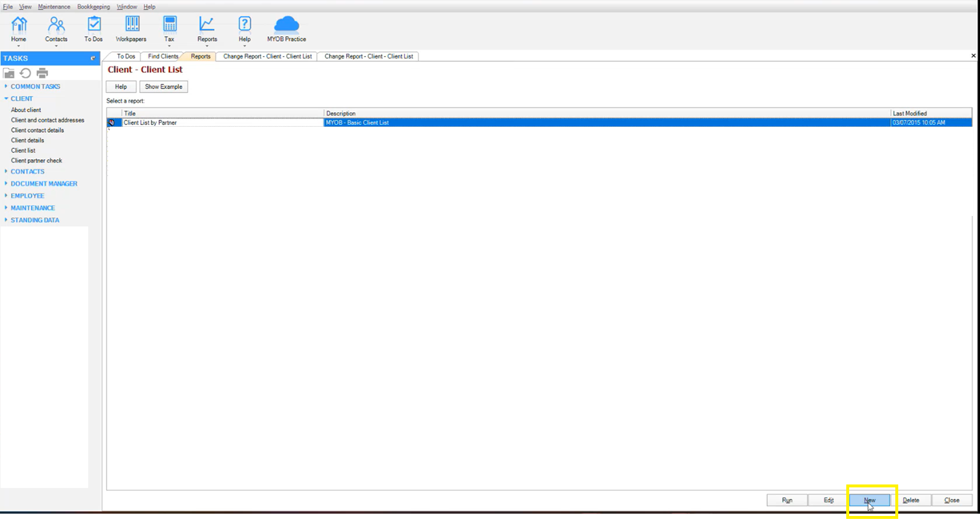Open the Contacts toolbar icon
The width and height of the screenshot is (980, 523).
[56, 29]
